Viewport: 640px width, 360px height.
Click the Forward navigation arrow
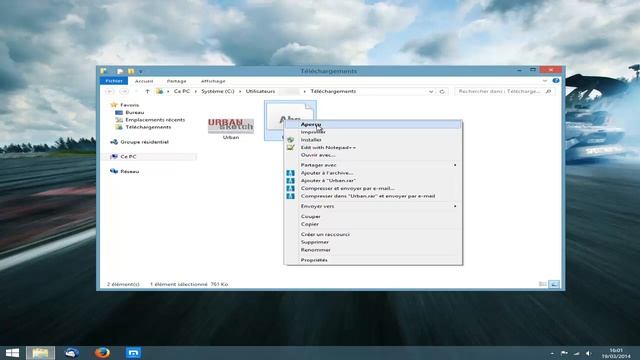pyautogui.click(x=124, y=91)
